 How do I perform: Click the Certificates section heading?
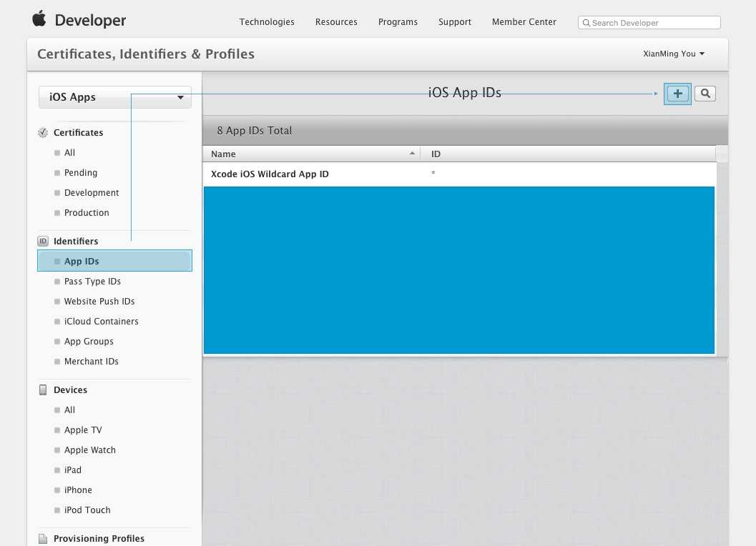[78, 132]
